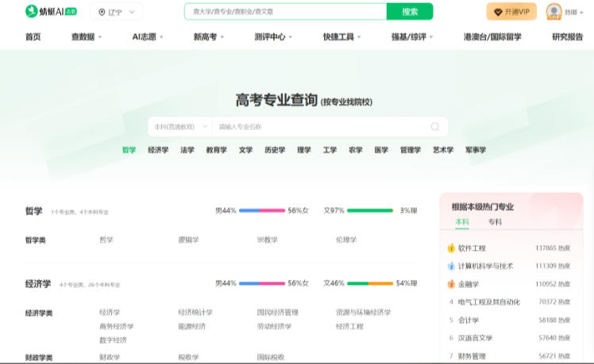This screenshot has width=594, height=364.
Task: Click the 哲学 male/female ratio bar
Action: [262, 210]
